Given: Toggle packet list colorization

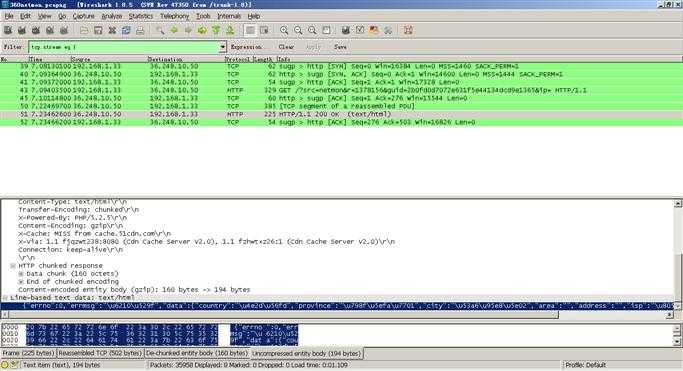Looking at the screenshot, I should coord(250,30).
